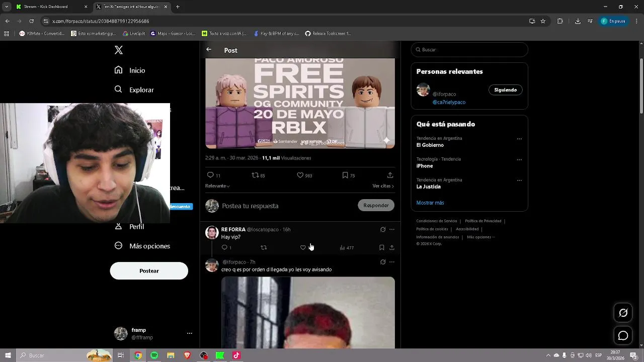Open Condiciones de Servicio link
Screen dimensions: 644x362
click(437, 221)
